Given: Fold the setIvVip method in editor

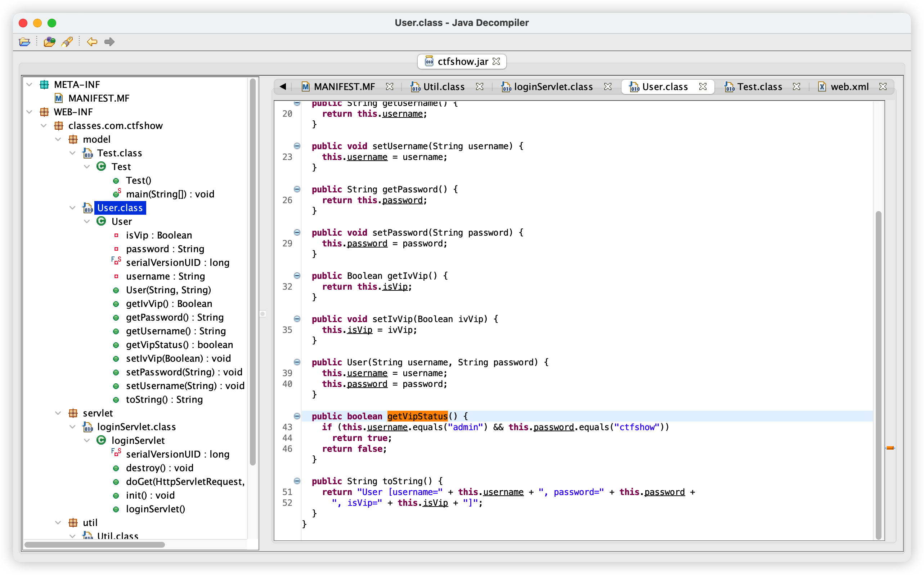Looking at the screenshot, I should [x=297, y=319].
